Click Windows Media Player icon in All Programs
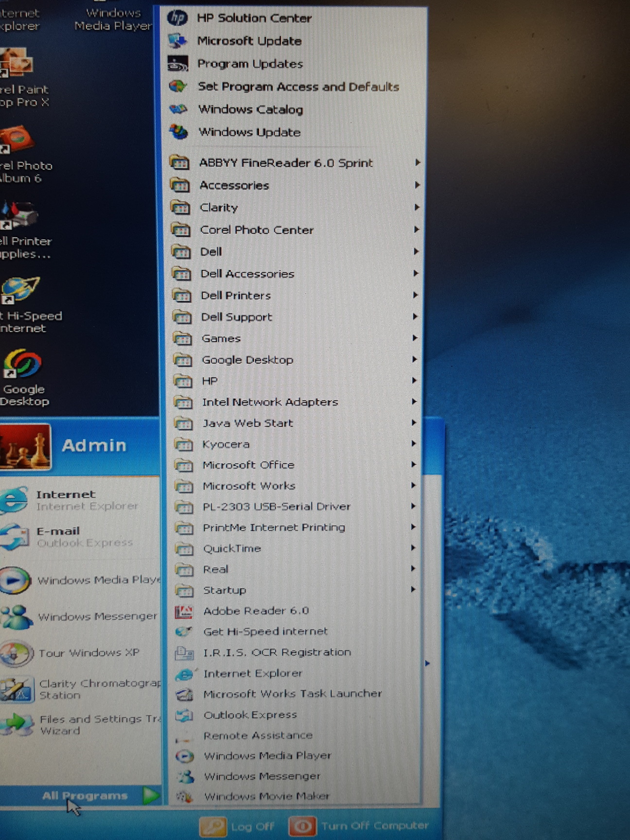Viewport: 630px width, 840px height. pyautogui.click(x=185, y=756)
